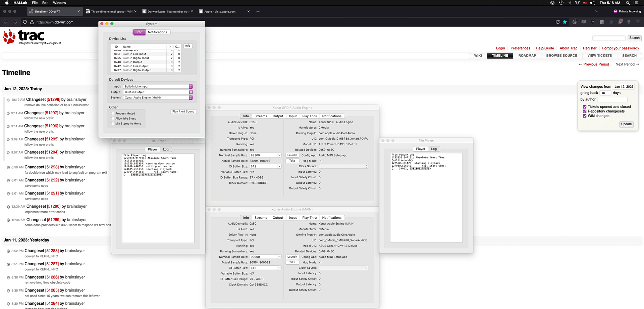Click the list all tabs chevron
644x309 pixels.
[596, 11]
